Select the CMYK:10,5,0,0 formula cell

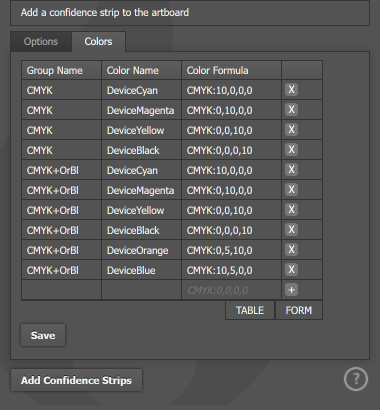pyautogui.click(x=231, y=270)
